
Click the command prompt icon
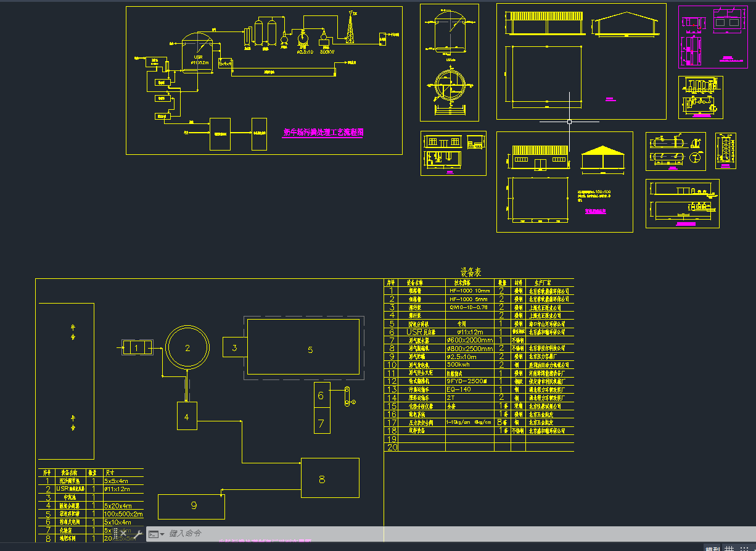pos(154,534)
